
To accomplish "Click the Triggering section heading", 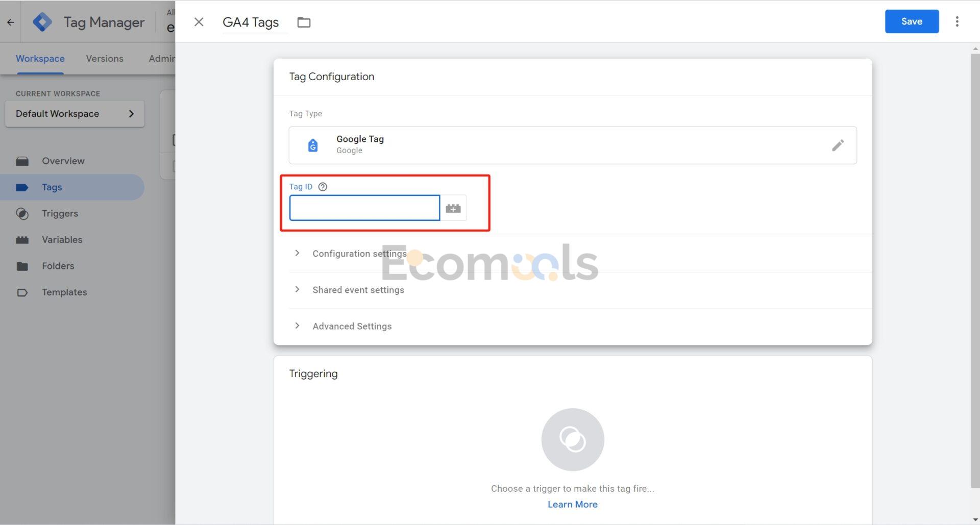I will (x=313, y=373).
